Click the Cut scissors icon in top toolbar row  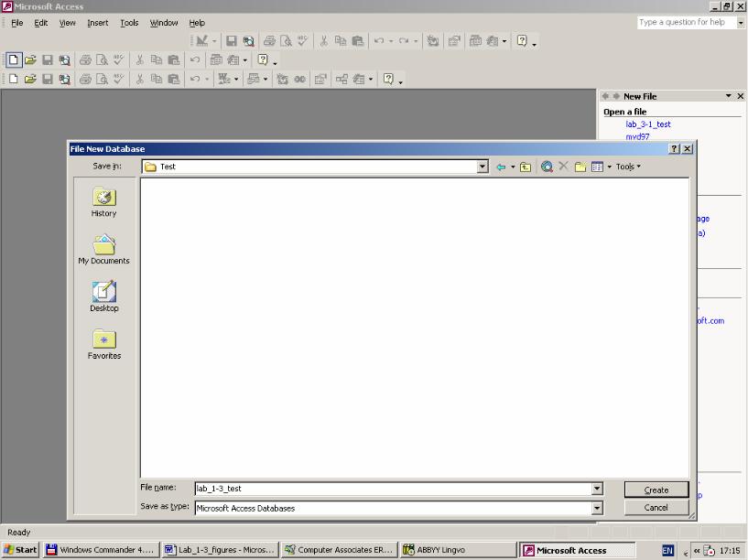click(323, 41)
